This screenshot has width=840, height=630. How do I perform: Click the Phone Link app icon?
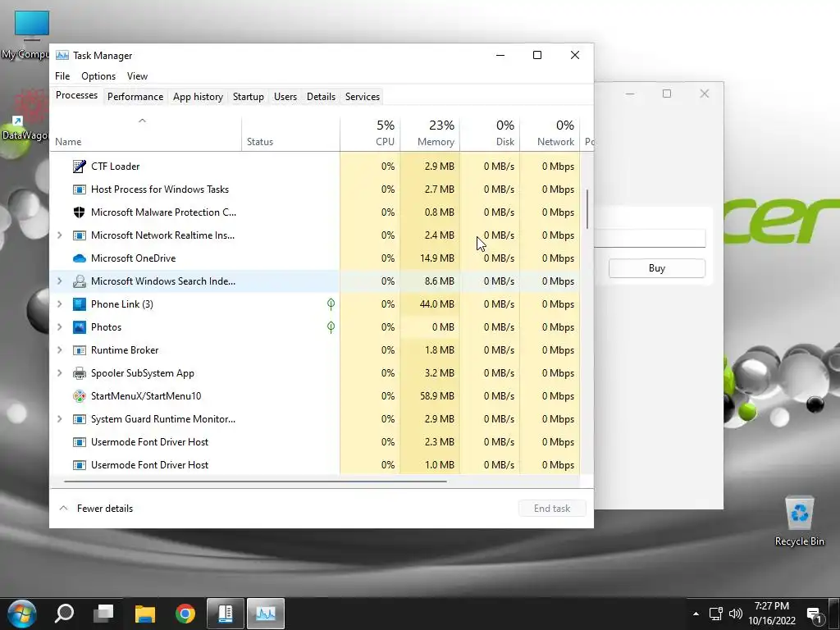80,304
